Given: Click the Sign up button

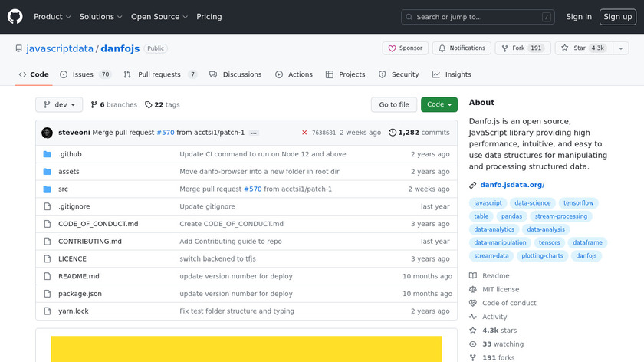Looking at the screenshot, I should pos(618,17).
